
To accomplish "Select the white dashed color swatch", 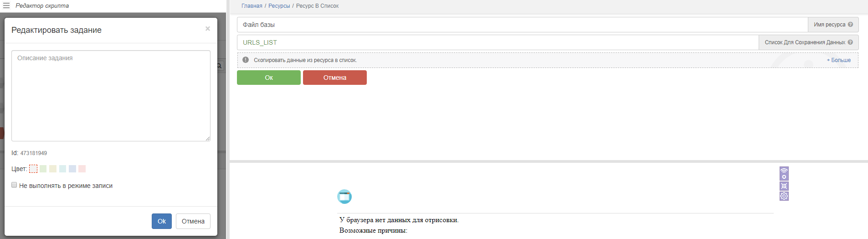I will 33,169.
